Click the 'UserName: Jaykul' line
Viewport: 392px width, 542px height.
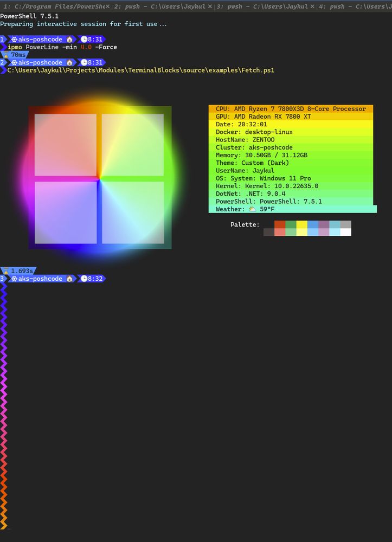[291, 170]
